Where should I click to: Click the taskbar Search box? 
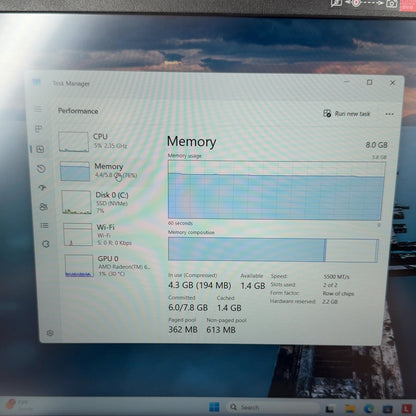[273, 407]
